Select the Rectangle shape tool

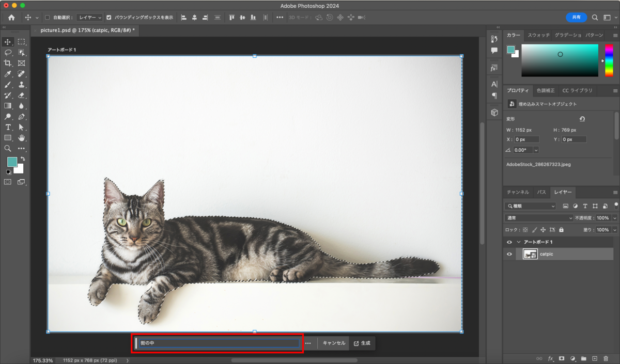click(8, 138)
